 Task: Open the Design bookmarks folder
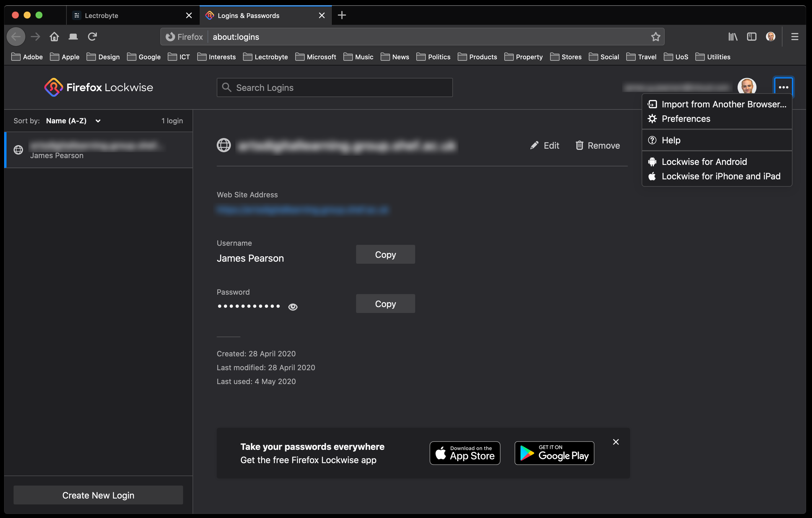click(103, 57)
